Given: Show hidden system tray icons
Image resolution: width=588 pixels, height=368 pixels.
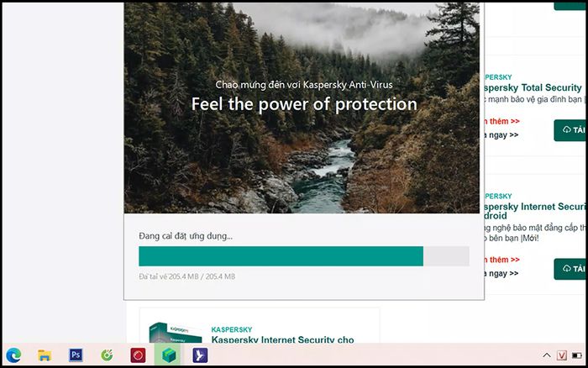Looking at the screenshot, I should point(547,355).
